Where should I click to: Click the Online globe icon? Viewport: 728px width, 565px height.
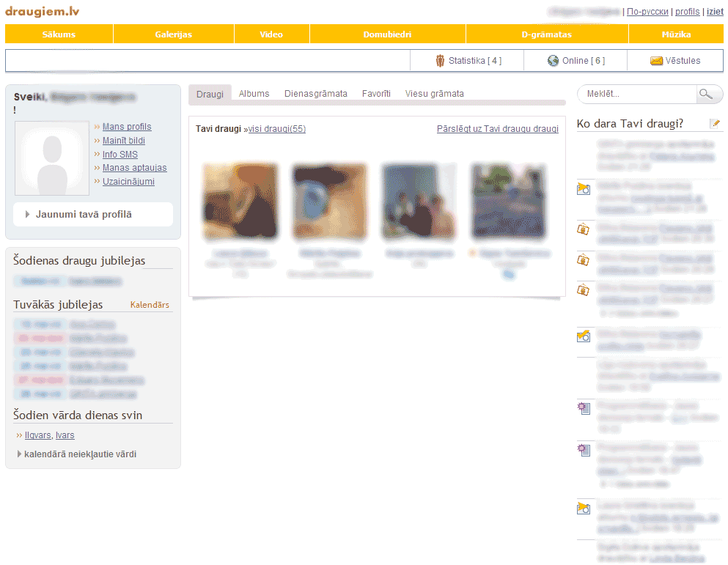(553, 61)
